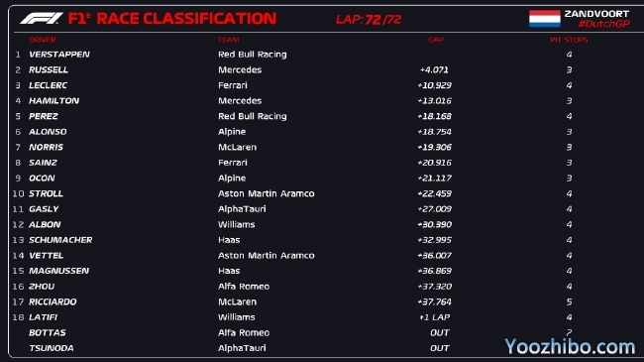The height and width of the screenshot is (362, 644).
Task: Click the F1 logo icon
Action: tap(42, 19)
